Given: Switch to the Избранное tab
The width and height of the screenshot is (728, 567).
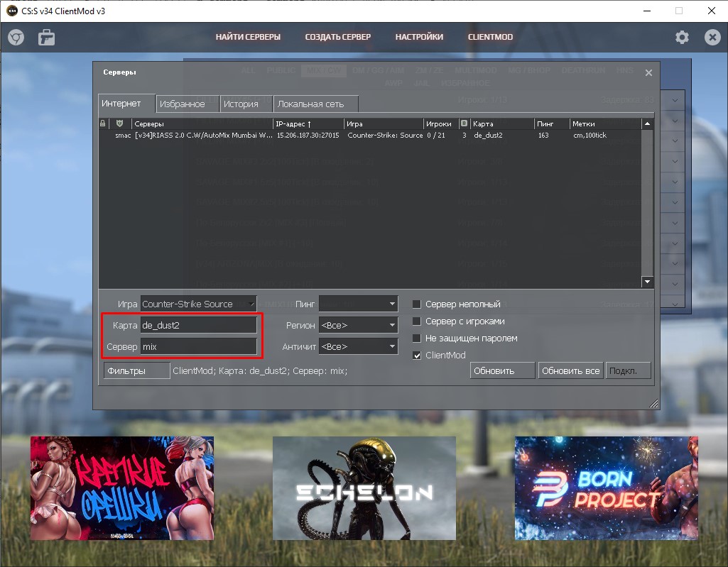Looking at the screenshot, I should pos(182,104).
